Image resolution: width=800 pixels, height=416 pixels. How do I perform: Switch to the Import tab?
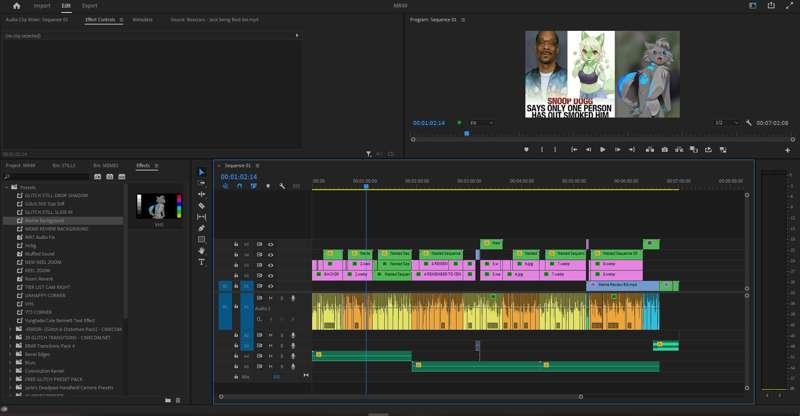[x=42, y=6]
